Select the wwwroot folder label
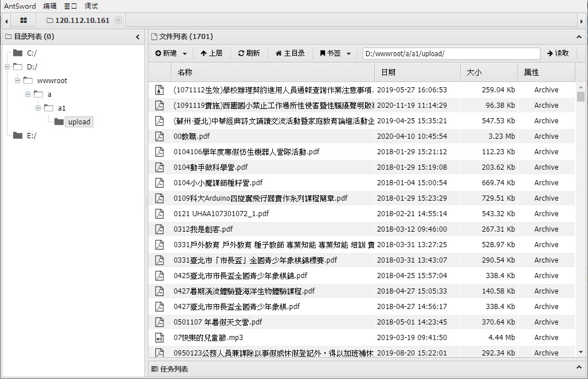 pos(52,81)
